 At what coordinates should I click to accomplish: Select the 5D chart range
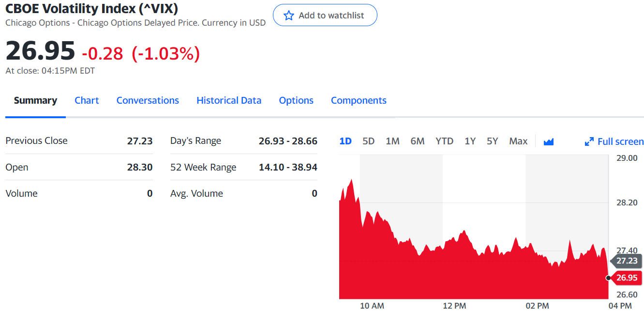click(x=369, y=141)
